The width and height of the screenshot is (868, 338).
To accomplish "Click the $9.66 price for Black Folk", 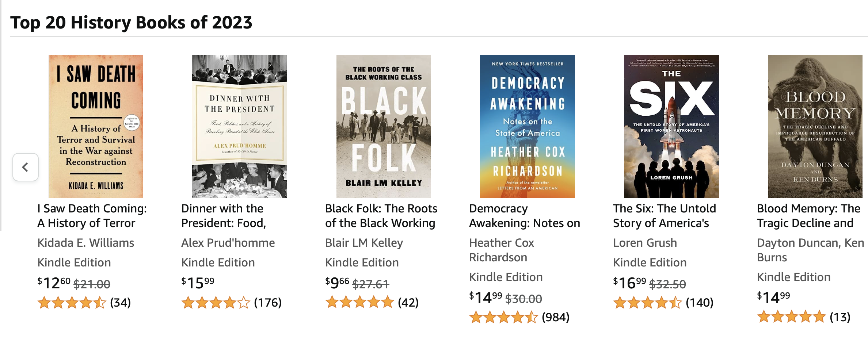I will pyautogui.click(x=337, y=283).
